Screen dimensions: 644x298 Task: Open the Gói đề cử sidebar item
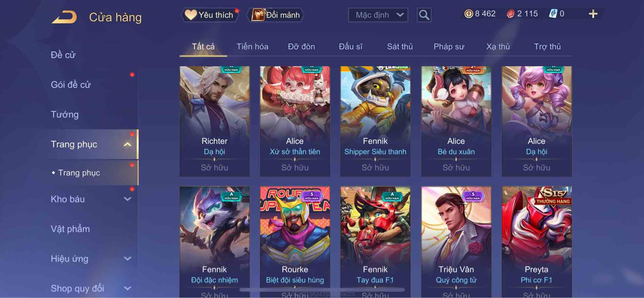[71, 85]
